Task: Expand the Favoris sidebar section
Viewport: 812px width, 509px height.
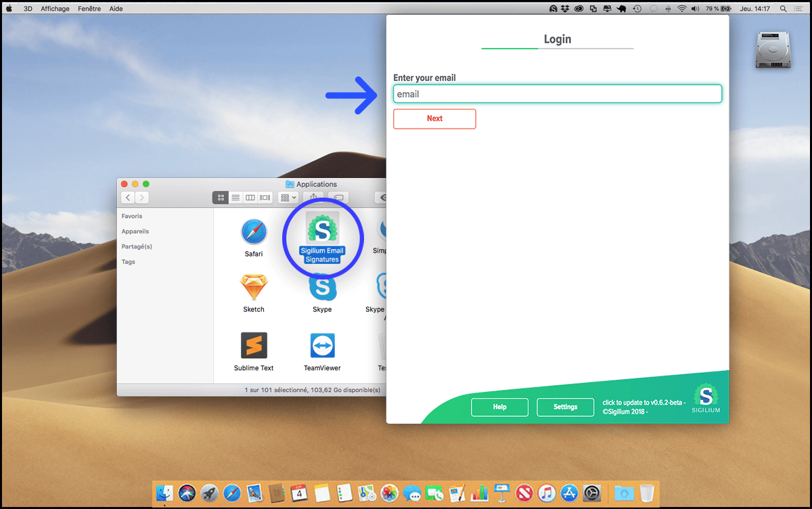Action: coord(132,216)
